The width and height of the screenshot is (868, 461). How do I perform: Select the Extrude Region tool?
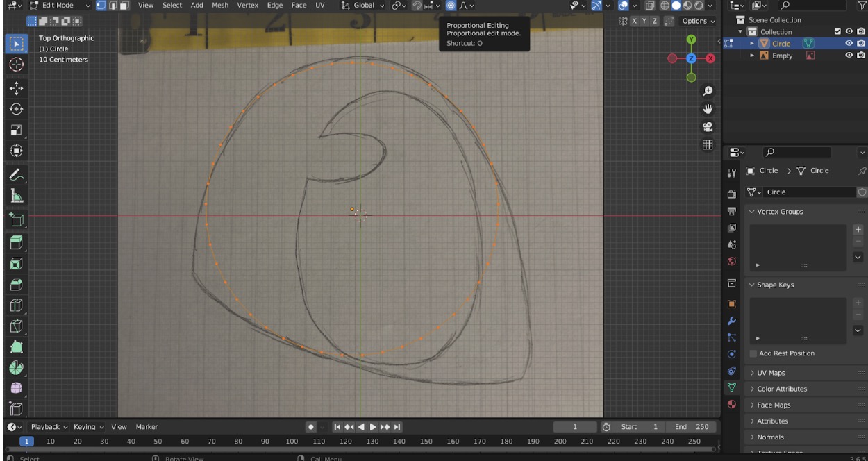17,242
